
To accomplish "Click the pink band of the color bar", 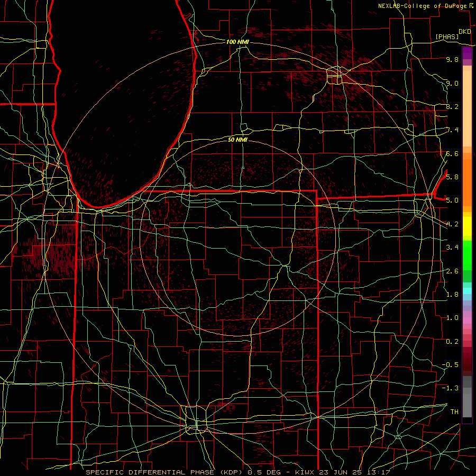I will click(467, 321).
